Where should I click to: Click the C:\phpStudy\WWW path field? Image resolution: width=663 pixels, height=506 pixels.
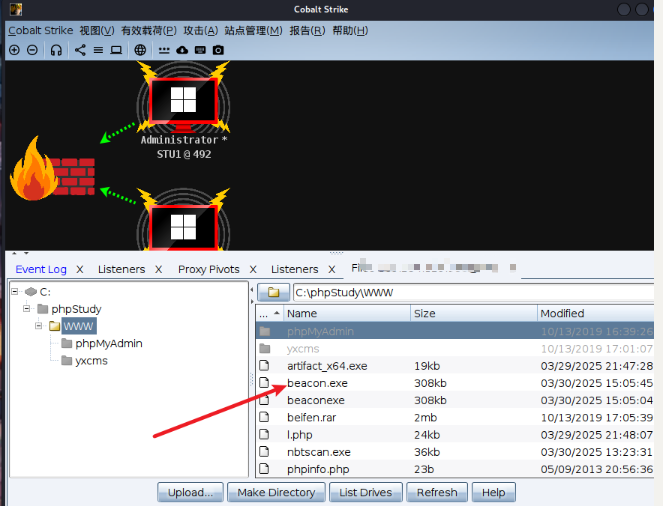(x=474, y=292)
